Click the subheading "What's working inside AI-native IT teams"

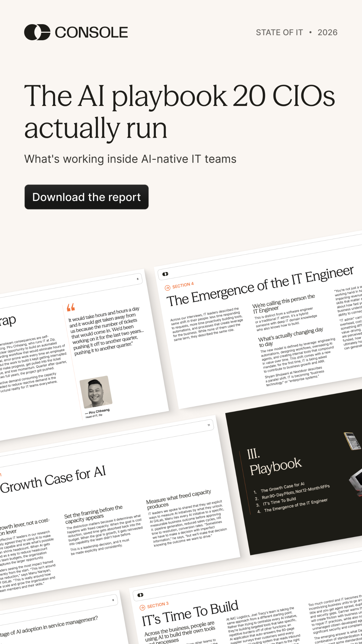tap(130, 159)
